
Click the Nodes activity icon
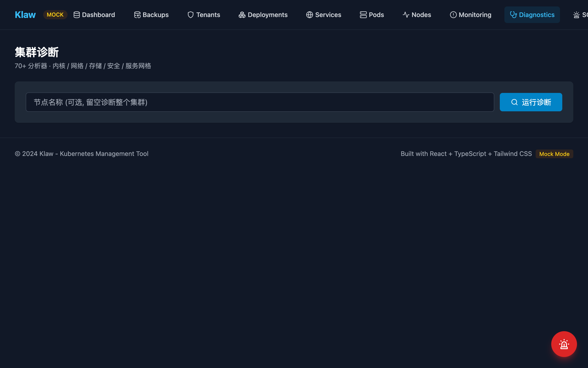coord(406,15)
